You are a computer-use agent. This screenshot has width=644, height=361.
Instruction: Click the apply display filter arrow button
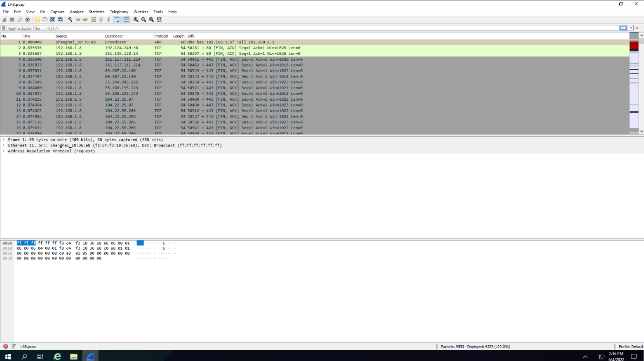point(623,28)
